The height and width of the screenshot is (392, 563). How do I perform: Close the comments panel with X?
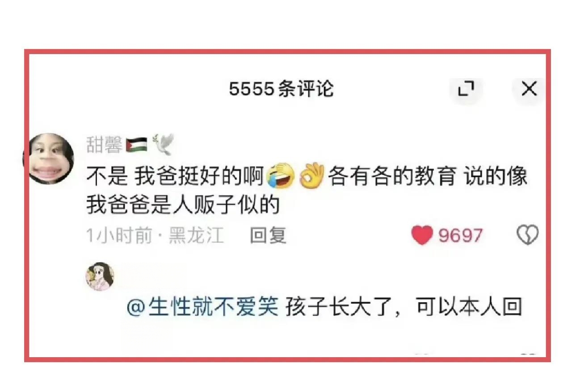click(x=529, y=89)
